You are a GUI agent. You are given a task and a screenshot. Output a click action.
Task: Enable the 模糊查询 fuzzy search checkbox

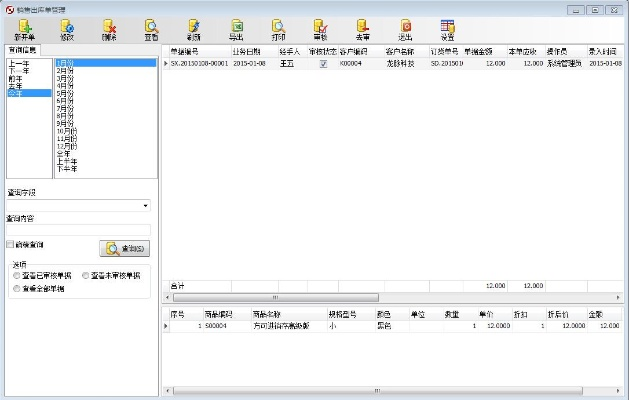10,244
